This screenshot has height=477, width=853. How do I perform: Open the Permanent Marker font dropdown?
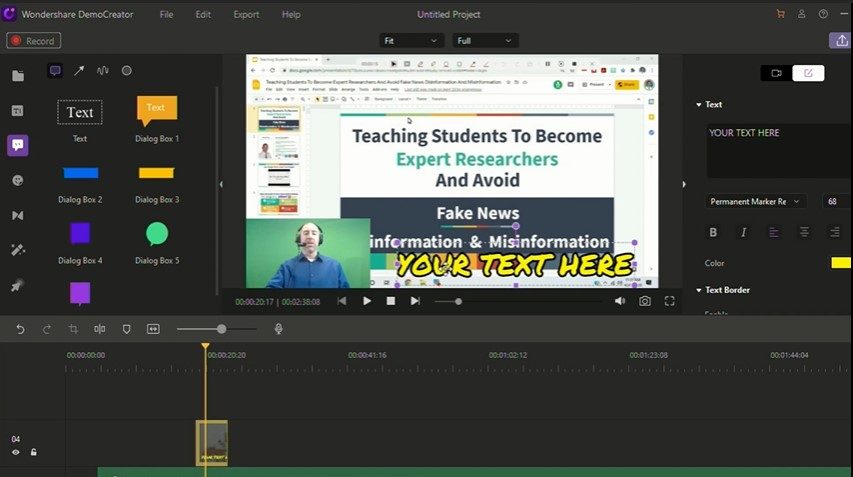click(756, 201)
